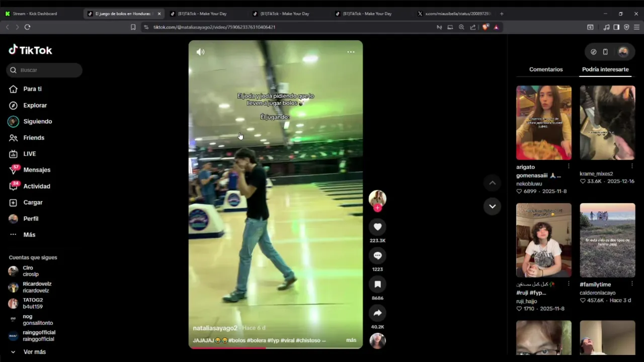Share video with arrow icon
Screen dimensions: 644x362
pyautogui.click(x=377, y=313)
